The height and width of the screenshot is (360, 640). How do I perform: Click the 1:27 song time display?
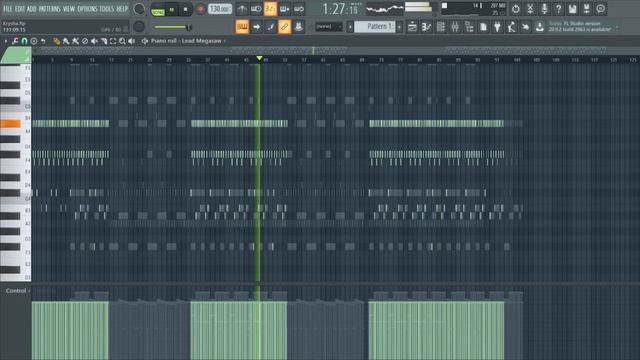pyautogui.click(x=340, y=9)
